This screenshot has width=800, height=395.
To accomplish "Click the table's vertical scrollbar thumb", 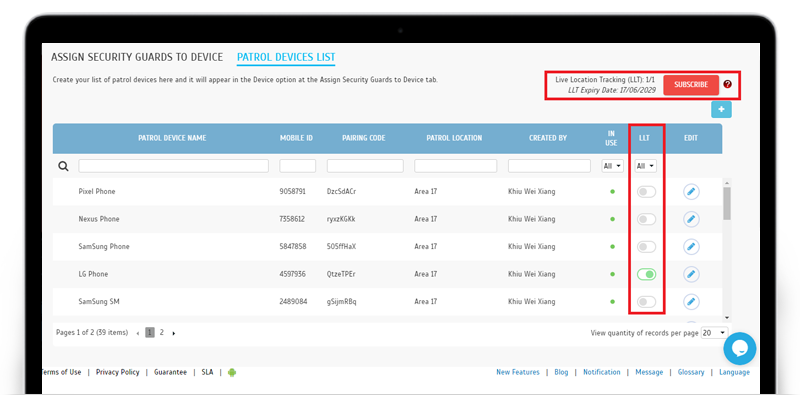I will tap(727, 203).
